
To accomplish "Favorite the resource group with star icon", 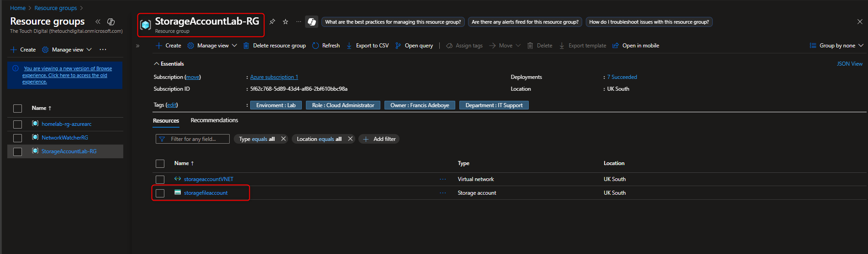I will [x=285, y=21].
